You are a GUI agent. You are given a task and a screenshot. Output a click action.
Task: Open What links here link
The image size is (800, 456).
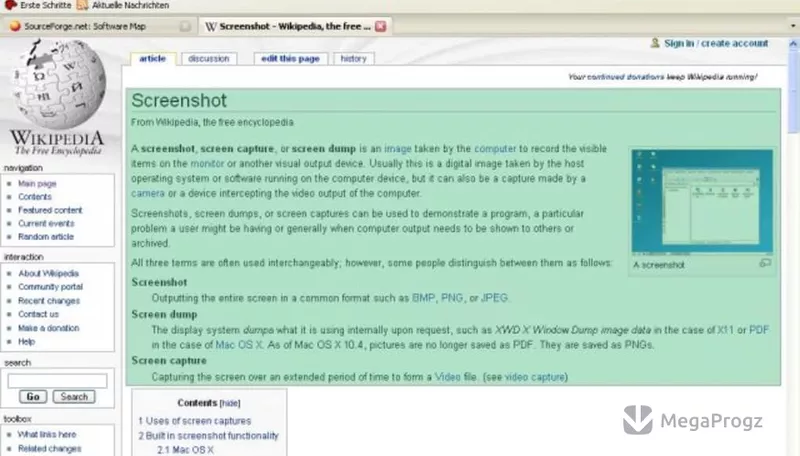point(47,435)
